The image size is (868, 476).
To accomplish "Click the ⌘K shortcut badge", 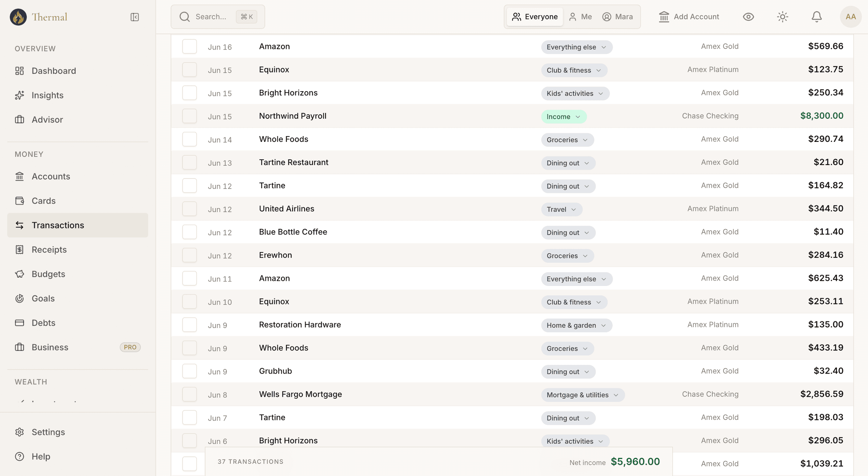I will (247, 17).
